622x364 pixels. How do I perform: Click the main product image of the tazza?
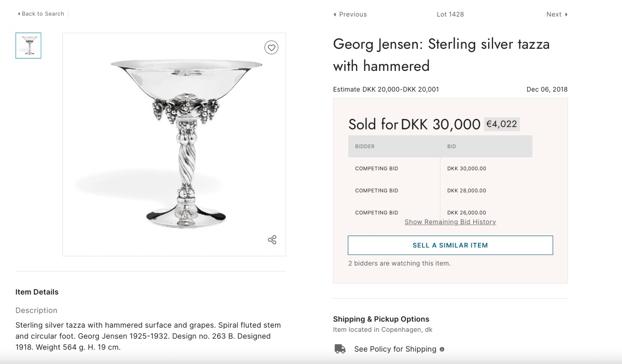[x=174, y=144]
